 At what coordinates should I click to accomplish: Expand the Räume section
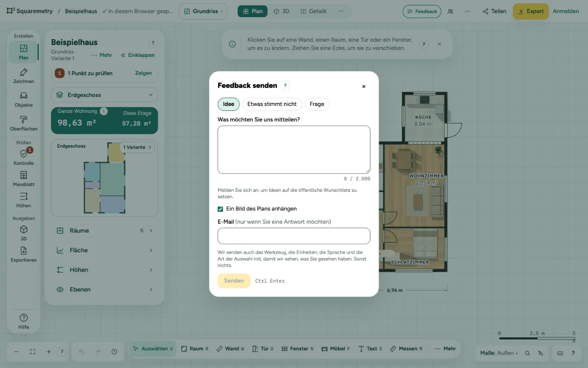pyautogui.click(x=104, y=231)
